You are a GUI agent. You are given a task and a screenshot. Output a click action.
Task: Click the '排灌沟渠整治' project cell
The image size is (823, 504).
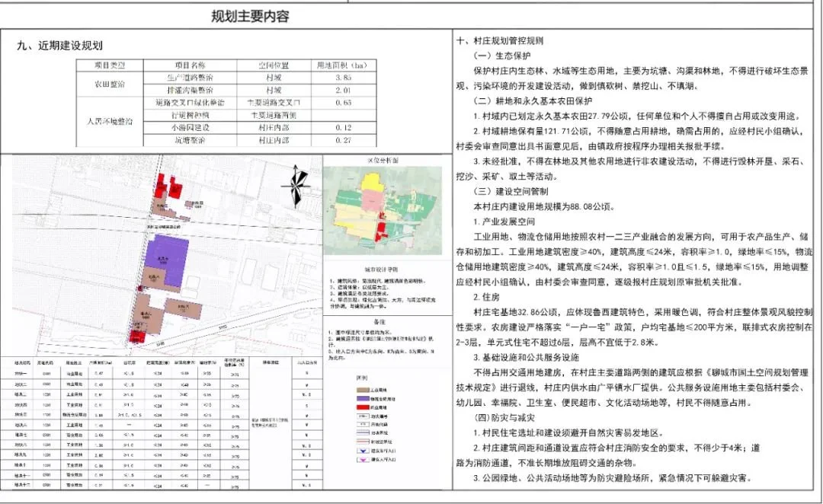pyautogui.click(x=190, y=90)
